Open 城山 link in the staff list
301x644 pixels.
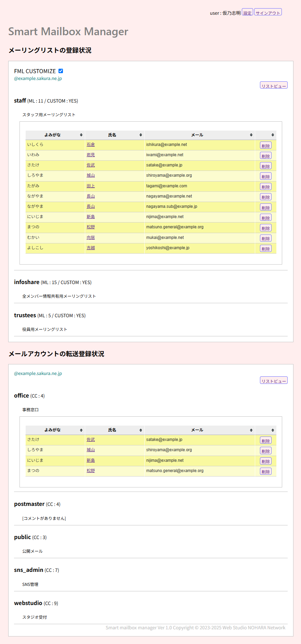(91, 175)
